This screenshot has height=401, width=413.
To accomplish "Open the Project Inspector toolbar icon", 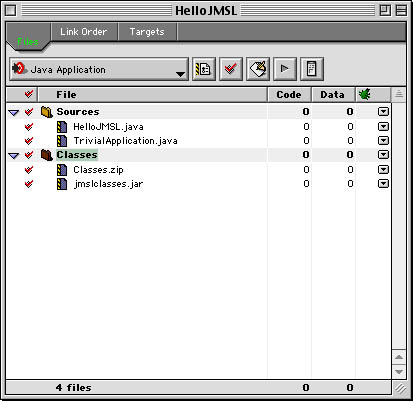I will [x=312, y=69].
